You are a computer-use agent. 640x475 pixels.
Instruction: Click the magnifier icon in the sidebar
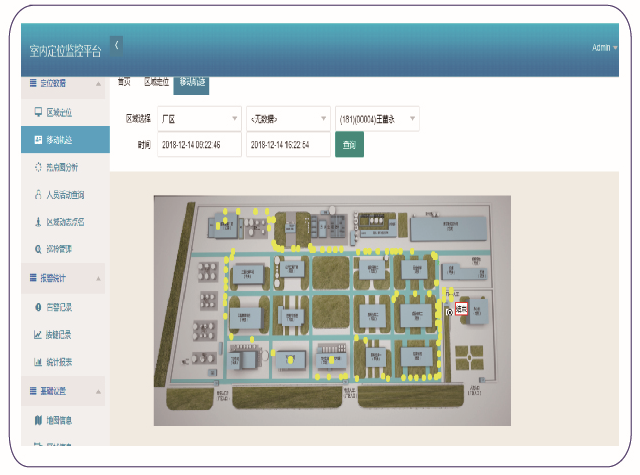point(38,248)
